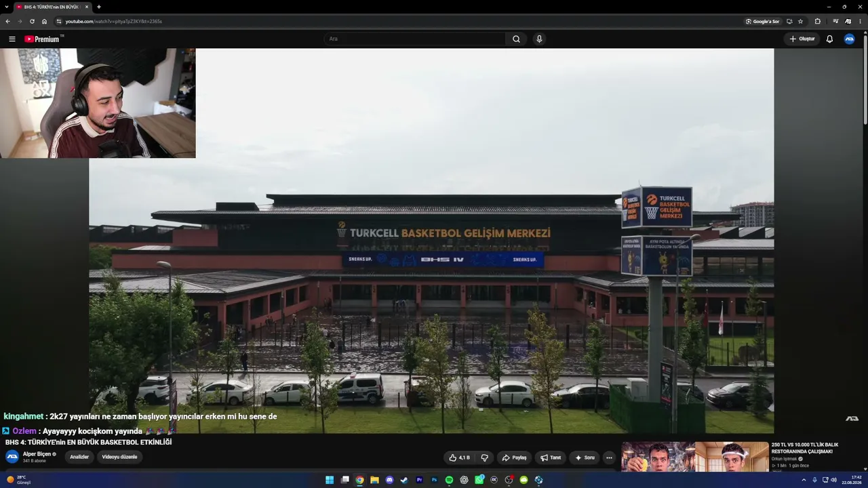Open the browser extensions puzzle icon
868x488 pixels.
[817, 21]
